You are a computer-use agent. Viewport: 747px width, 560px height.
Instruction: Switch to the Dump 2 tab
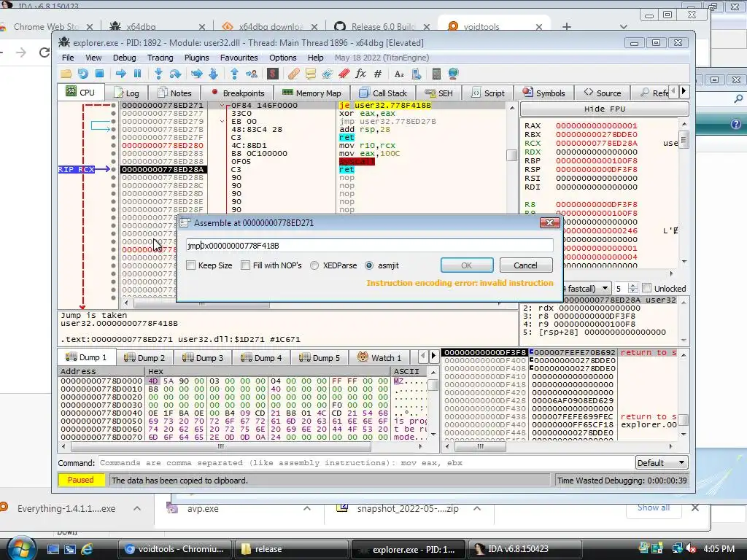pos(144,357)
